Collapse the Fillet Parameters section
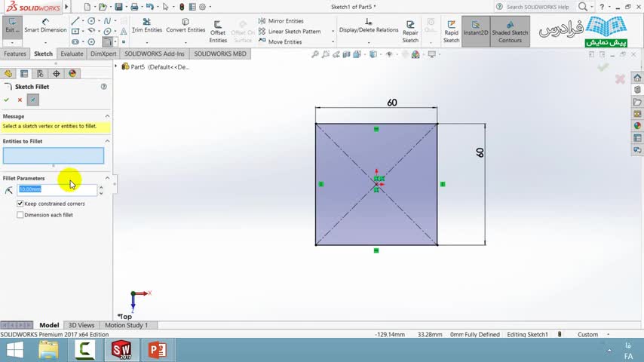This screenshot has height=362, width=644. point(107,178)
